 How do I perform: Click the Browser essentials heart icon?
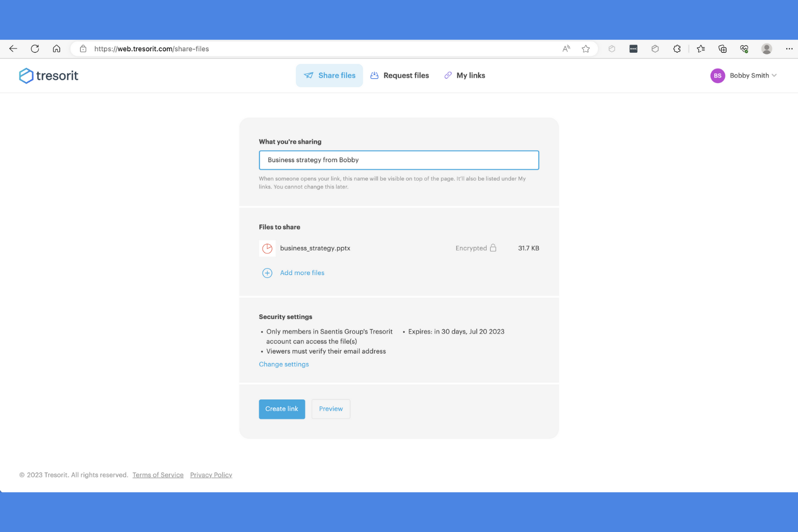[745, 49]
